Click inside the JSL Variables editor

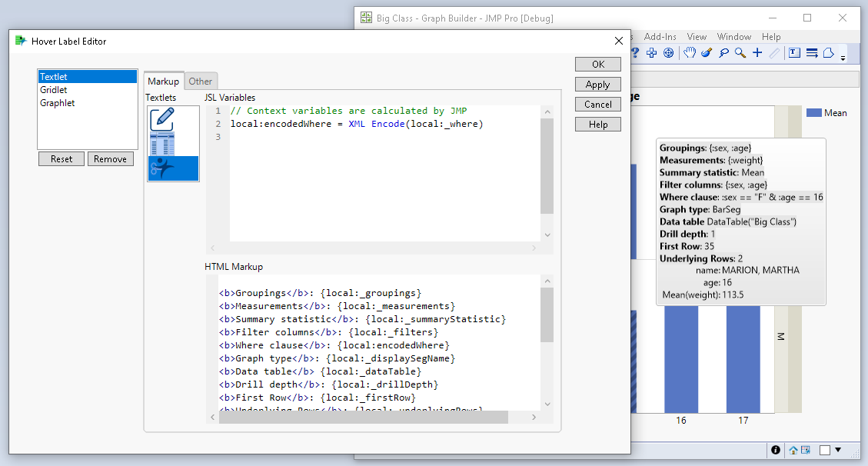[384, 177]
